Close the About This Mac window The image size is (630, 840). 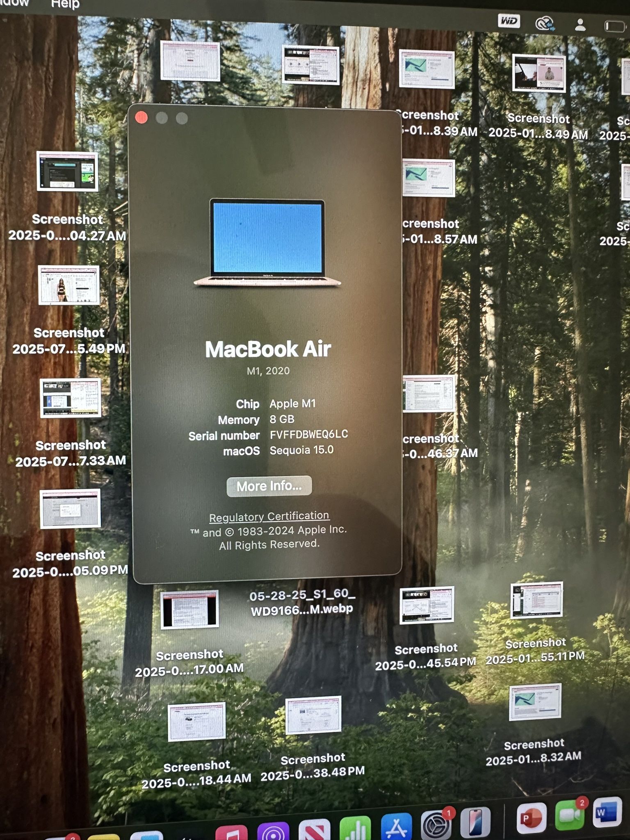coord(142,118)
